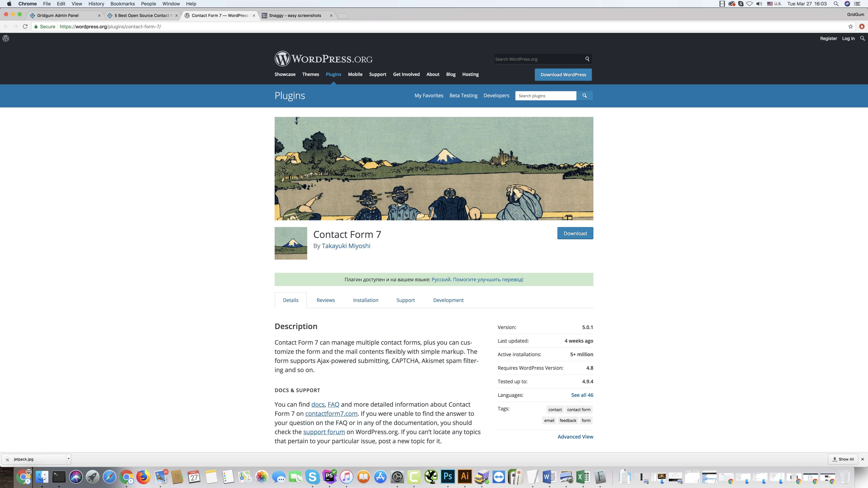868x488 pixels.
Task: Open Advanced View link
Action: tap(575, 437)
